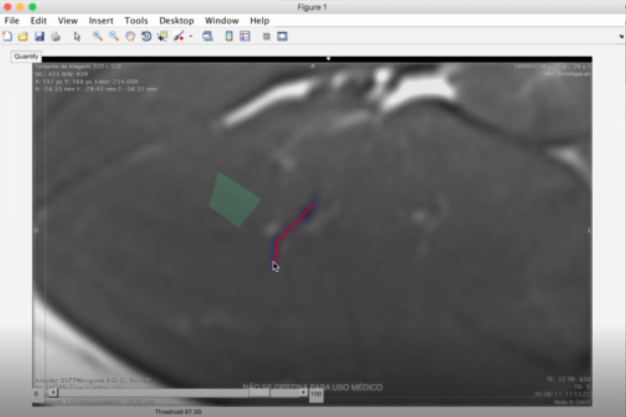Print the figure using the printer icon
Image resolution: width=626 pixels, height=417 pixels.
(x=55, y=36)
